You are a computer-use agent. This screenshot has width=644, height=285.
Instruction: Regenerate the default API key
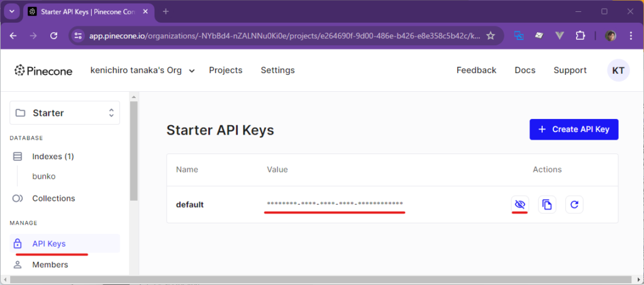[574, 204]
